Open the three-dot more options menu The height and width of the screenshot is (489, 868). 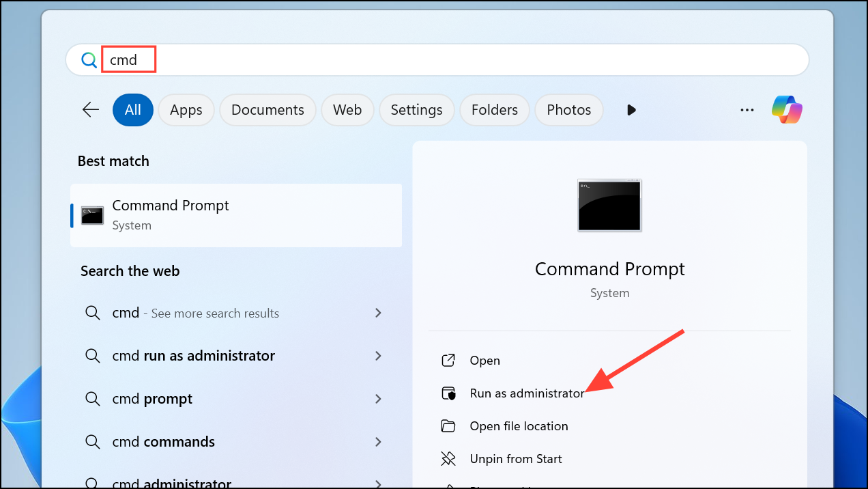point(747,110)
